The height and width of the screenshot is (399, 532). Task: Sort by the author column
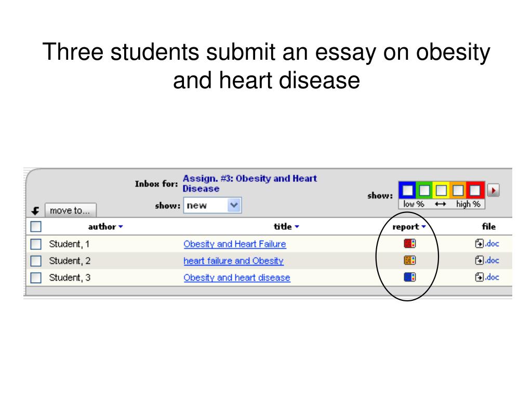pyautogui.click(x=105, y=227)
